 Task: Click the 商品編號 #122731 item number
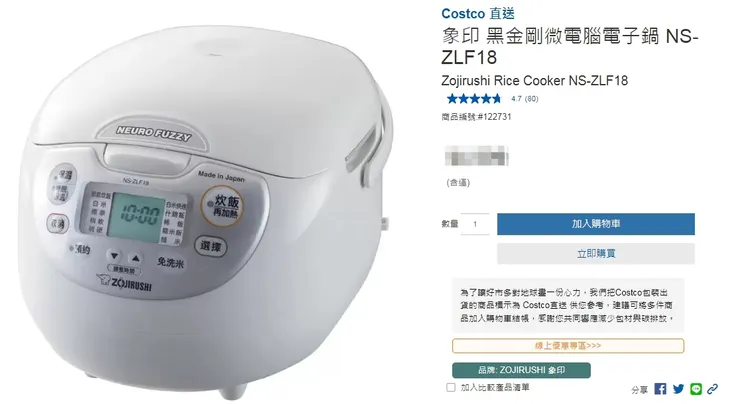coord(476,117)
